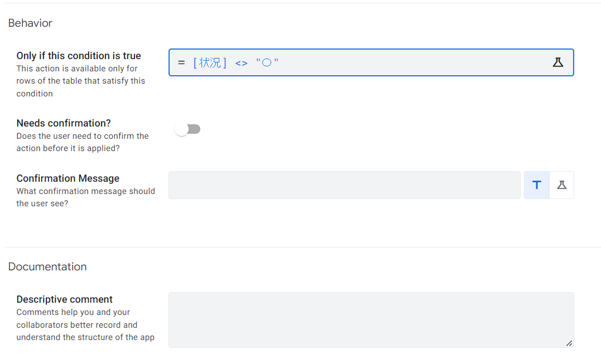Select the T plain-text mode icon
The height and width of the screenshot is (364, 601).
(537, 185)
